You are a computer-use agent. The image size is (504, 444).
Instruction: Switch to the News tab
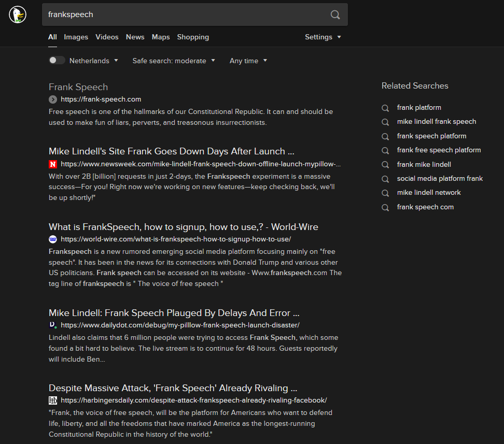click(135, 37)
